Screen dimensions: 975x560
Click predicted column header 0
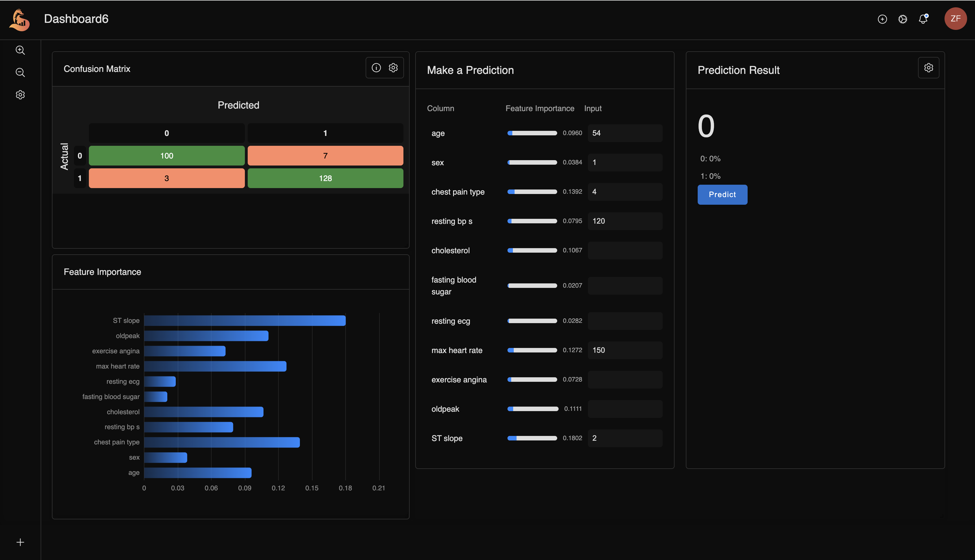[166, 133]
